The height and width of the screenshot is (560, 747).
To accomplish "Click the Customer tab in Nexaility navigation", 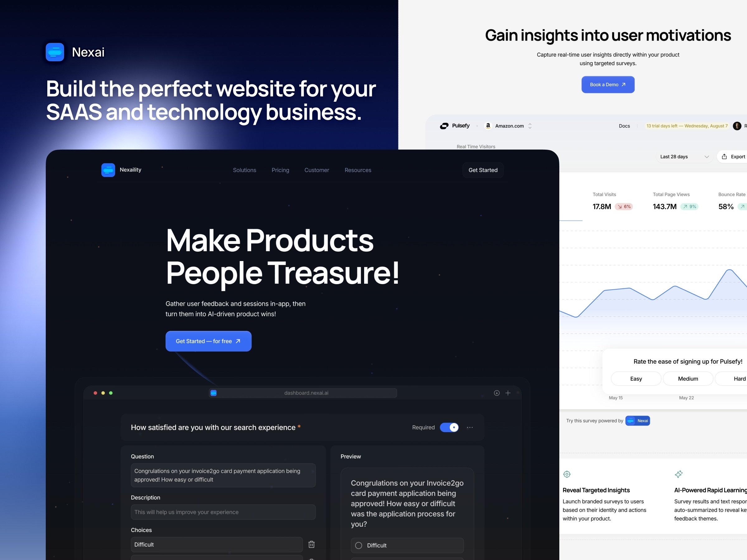I will [317, 170].
